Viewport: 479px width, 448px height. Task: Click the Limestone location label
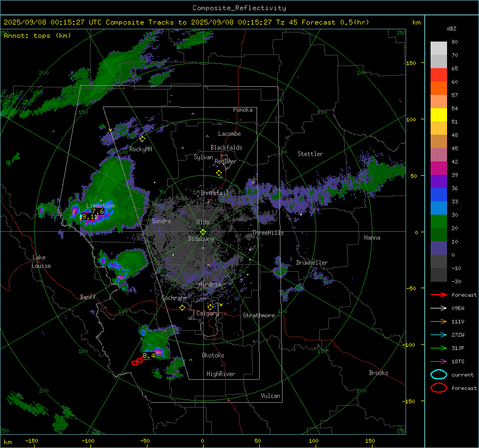point(101,206)
